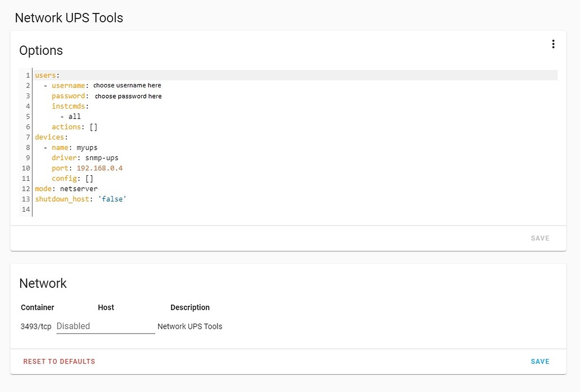Click line number 14 in the editor gutter
The image size is (580, 392).
click(25, 209)
